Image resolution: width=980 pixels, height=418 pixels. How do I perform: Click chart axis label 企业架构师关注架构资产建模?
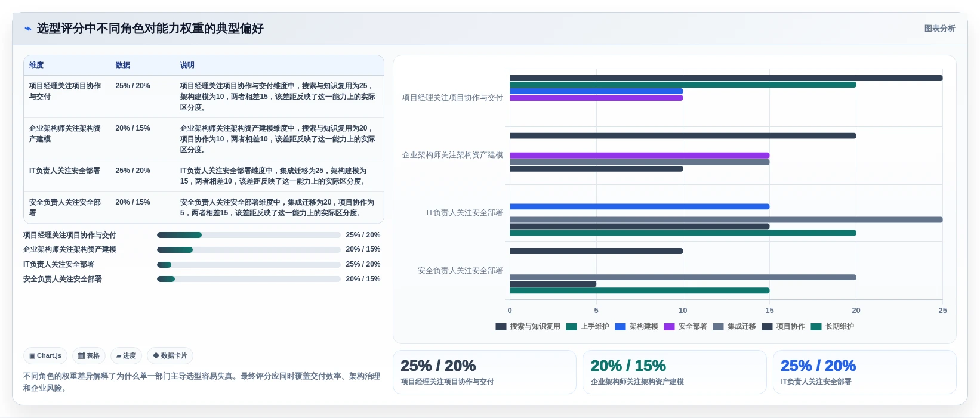tap(452, 155)
